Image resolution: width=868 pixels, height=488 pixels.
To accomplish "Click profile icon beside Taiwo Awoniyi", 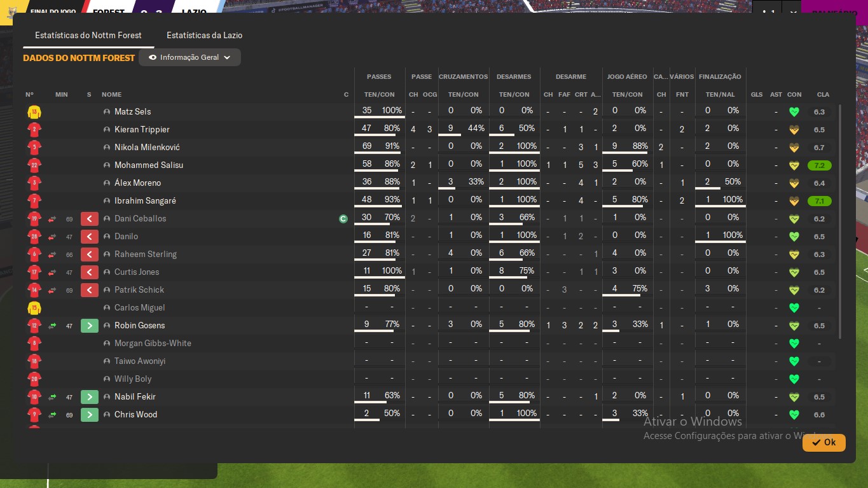I will point(107,361).
